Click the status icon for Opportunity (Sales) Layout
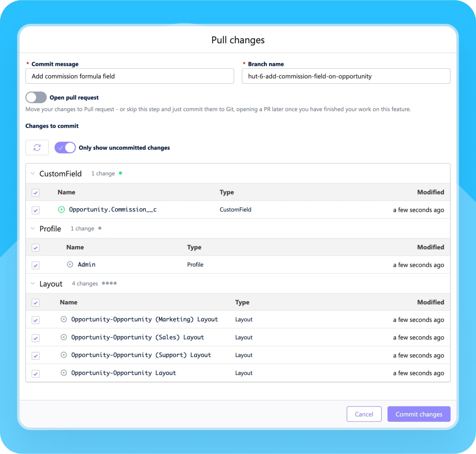 pyautogui.click(x=64, y=337)
